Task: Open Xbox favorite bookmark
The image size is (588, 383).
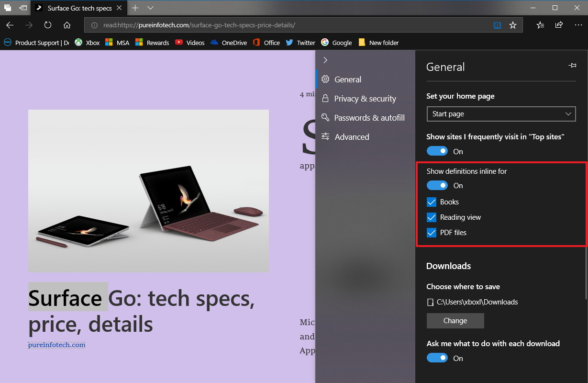Action: tap(87, 43)
